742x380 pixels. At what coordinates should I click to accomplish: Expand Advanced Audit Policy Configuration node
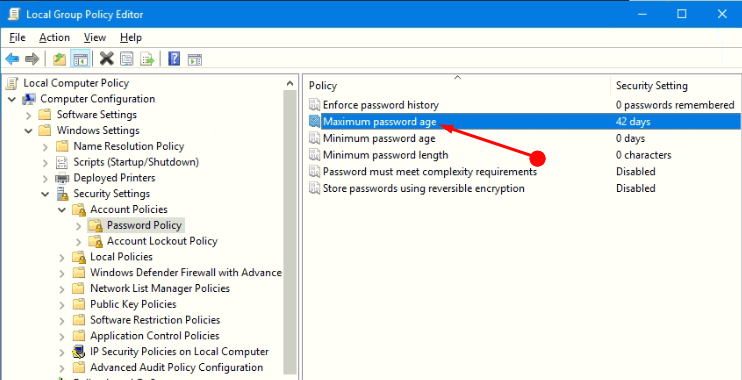click(x=62, y=368)
